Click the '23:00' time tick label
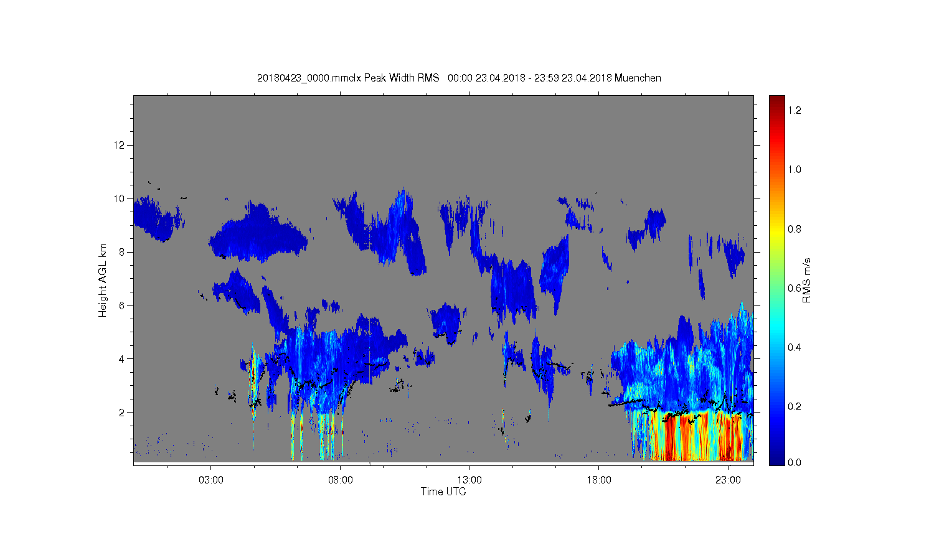This screenshot has height=560, width=934. pyautogui.click(x=728, y=480)
